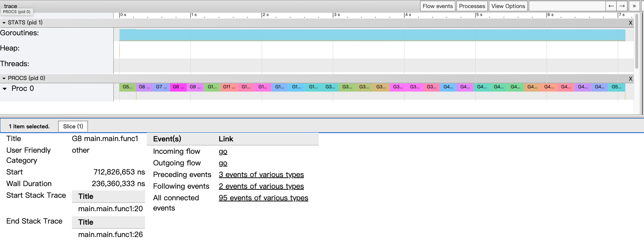
Task: Select the G8 slice in Proc 0
Action: coord(178,87)
